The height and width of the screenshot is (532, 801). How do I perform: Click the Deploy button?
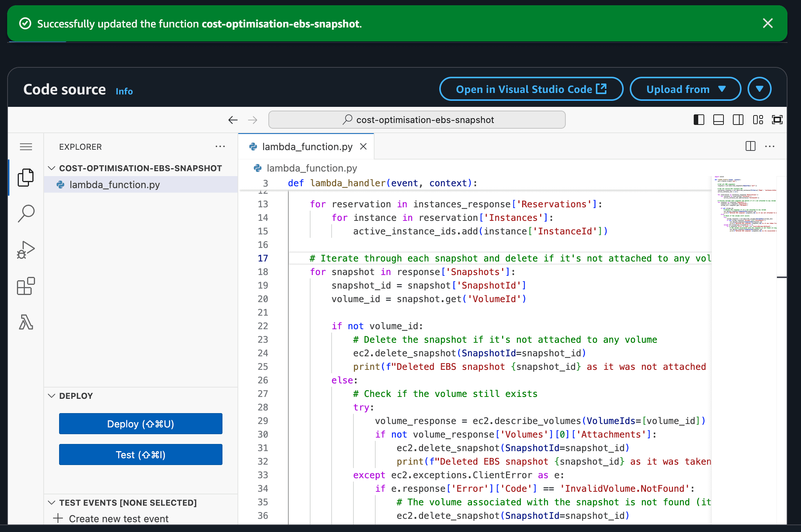[140, 424]
